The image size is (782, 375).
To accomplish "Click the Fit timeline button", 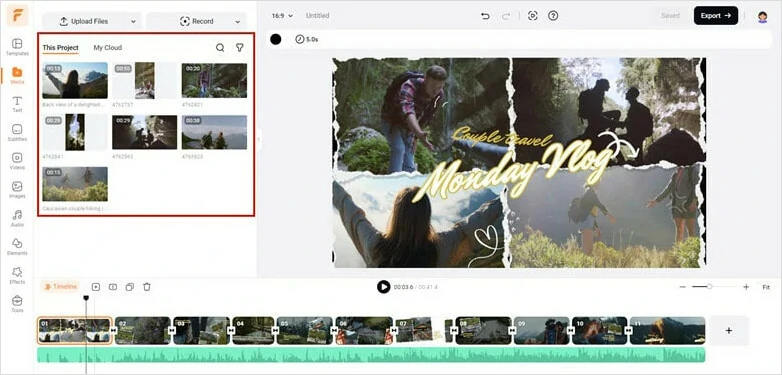I will click(766, 287).
